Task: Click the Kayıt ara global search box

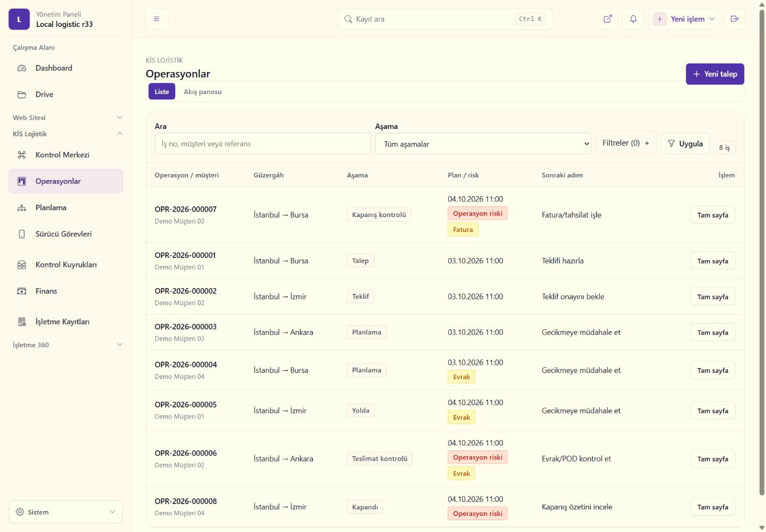Action: click(445, 19)
